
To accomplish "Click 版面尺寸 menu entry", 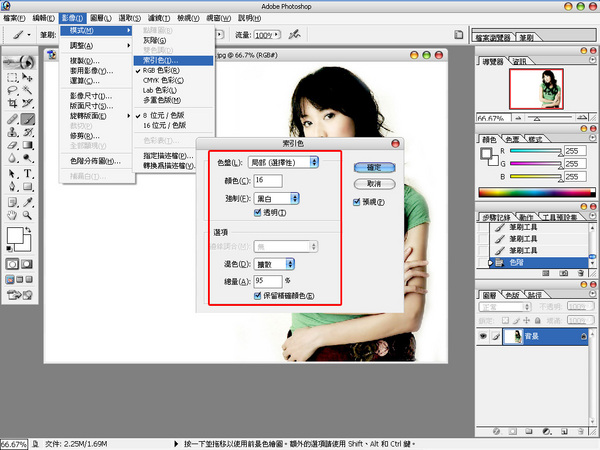I will coord(91,106).
